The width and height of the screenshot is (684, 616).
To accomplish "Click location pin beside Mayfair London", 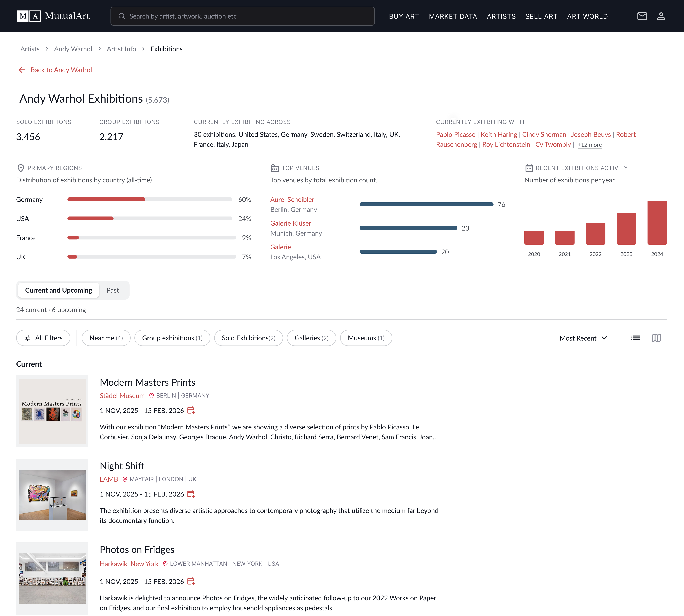I will click(125, 479).
